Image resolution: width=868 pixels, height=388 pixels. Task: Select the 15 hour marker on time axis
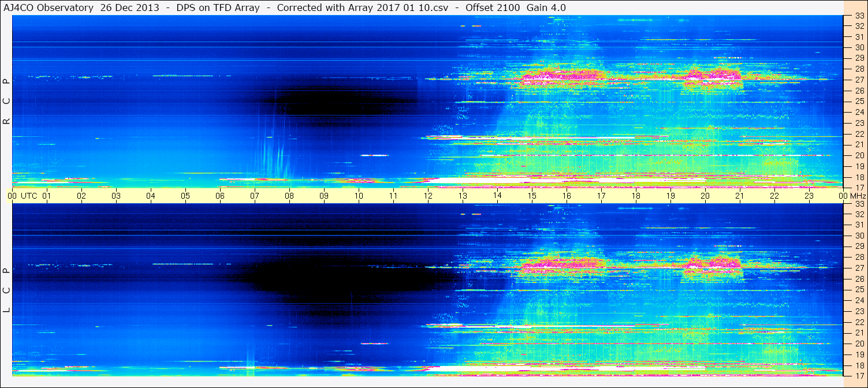(x=532, y=196)
